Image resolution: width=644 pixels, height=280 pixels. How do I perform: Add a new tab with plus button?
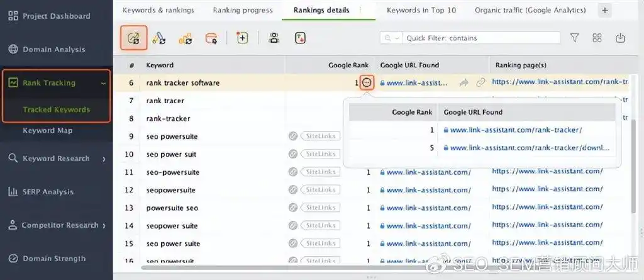(x=605, y=10)
